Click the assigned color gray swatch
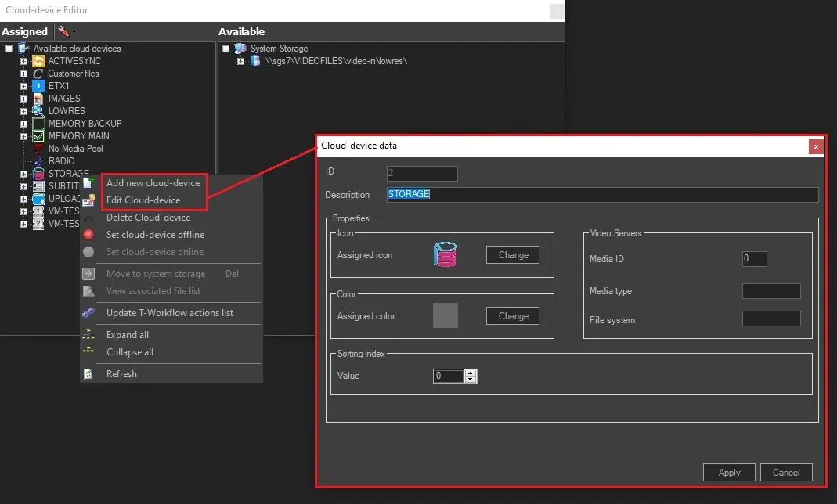 pos(445,315)
